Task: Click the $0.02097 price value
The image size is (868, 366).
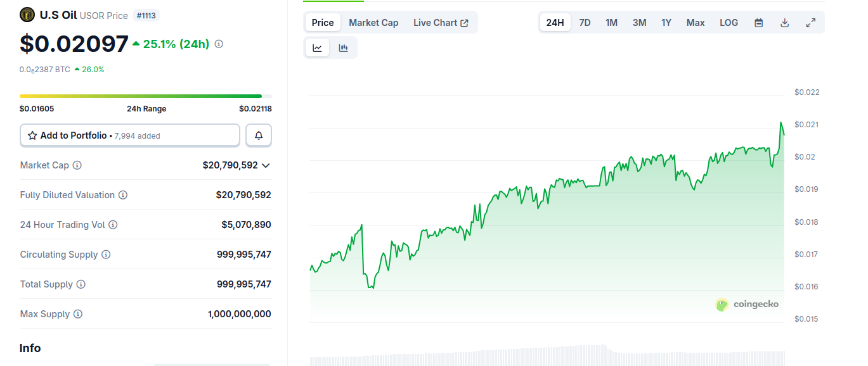Action: 74,44
